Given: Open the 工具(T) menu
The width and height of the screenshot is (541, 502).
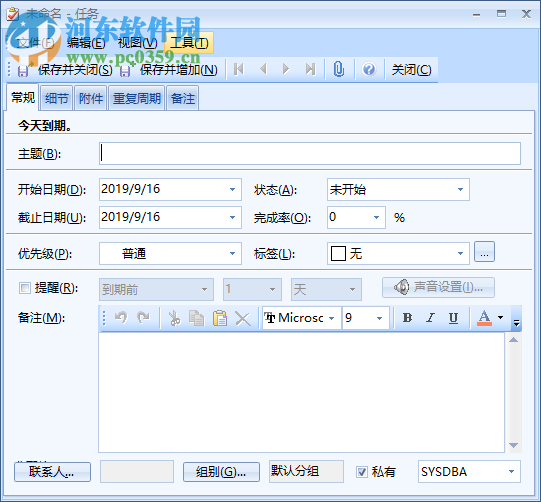Looking at the screenshot, I should [189, 43].
